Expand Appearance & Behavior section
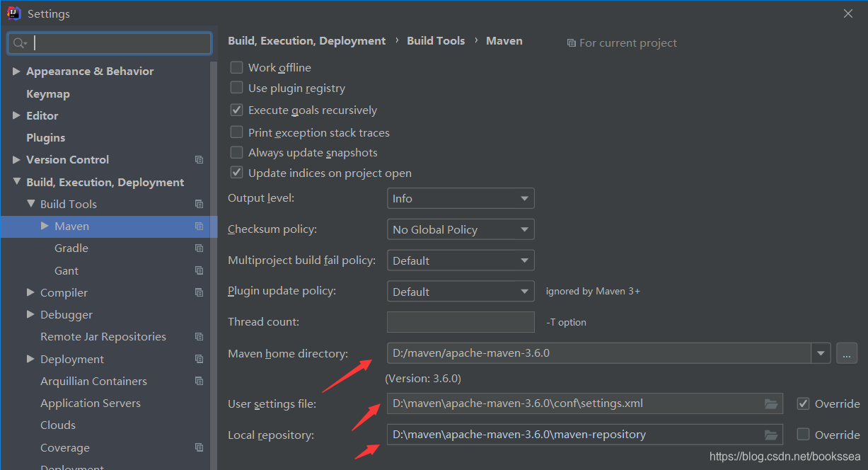Image resolution: width=868 pixels, height=470 pixels. coord(16,71)
